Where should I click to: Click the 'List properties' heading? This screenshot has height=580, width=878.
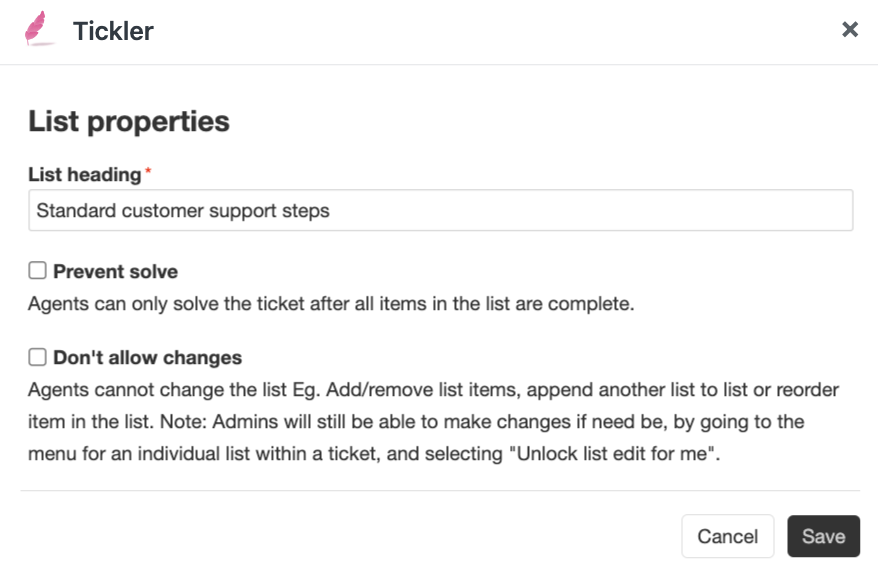point(129,121)
